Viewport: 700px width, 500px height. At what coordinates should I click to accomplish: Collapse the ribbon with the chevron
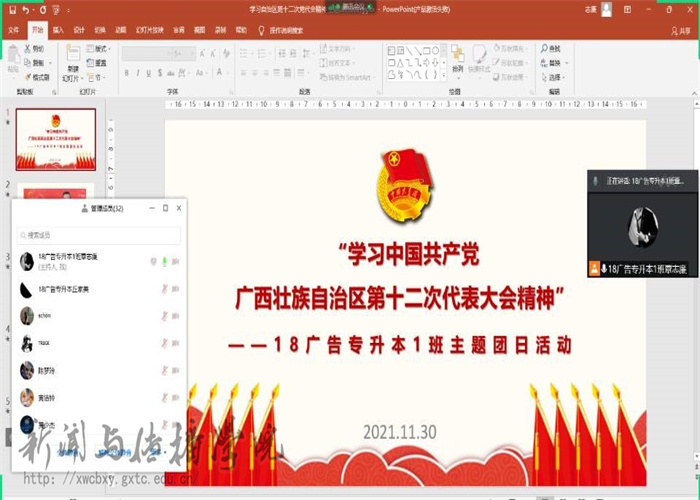[694, 92]
